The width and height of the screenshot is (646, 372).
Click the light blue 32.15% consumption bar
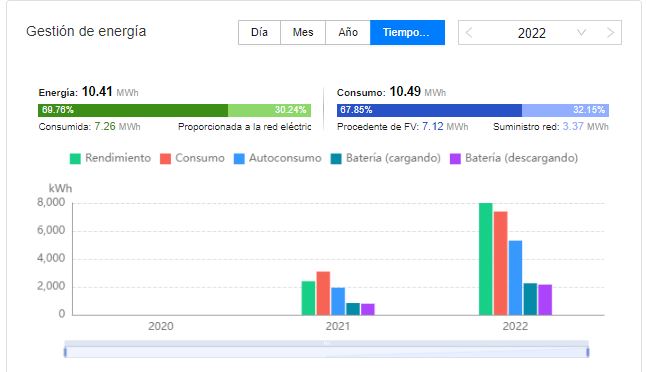pos(565,110)
